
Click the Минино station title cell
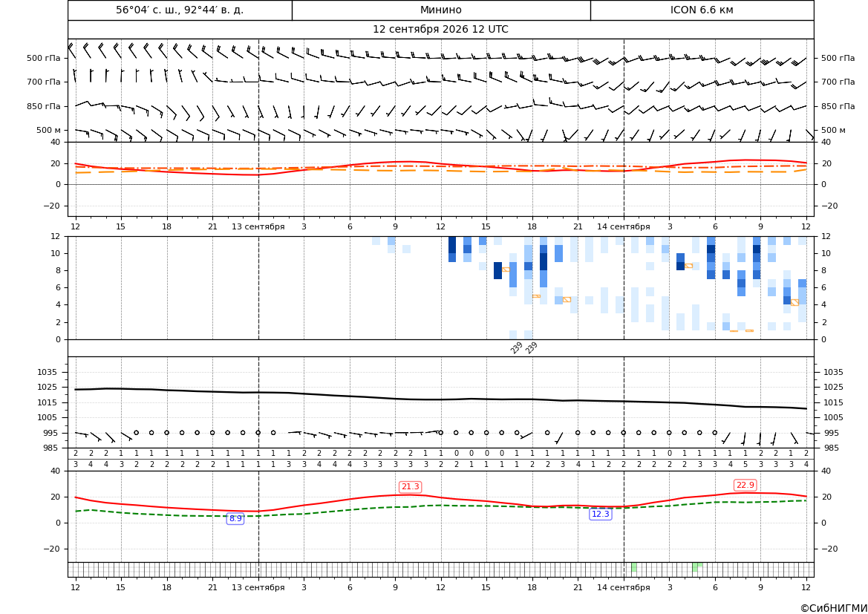click(440, 10)
